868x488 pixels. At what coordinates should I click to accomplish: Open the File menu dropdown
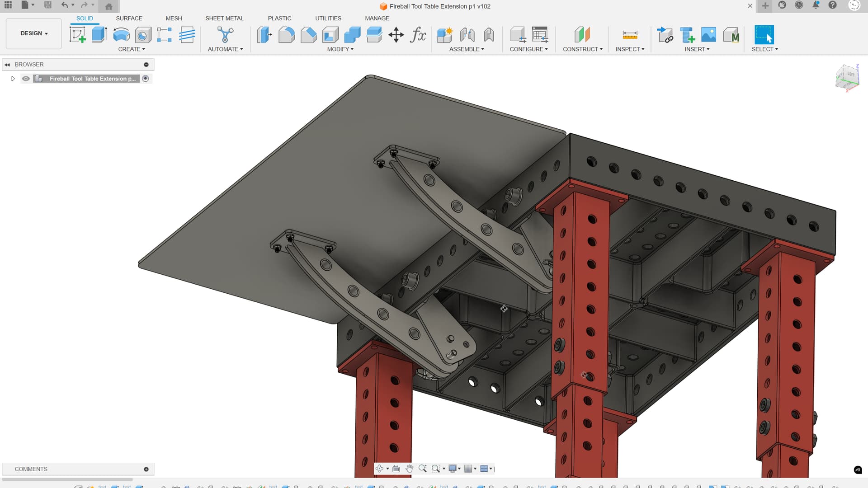[27, 5]
